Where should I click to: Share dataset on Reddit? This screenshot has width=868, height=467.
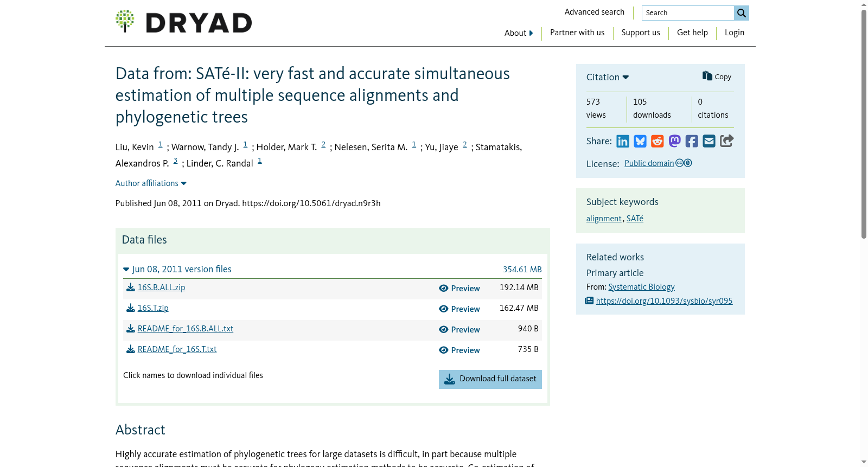pos(658,142)
